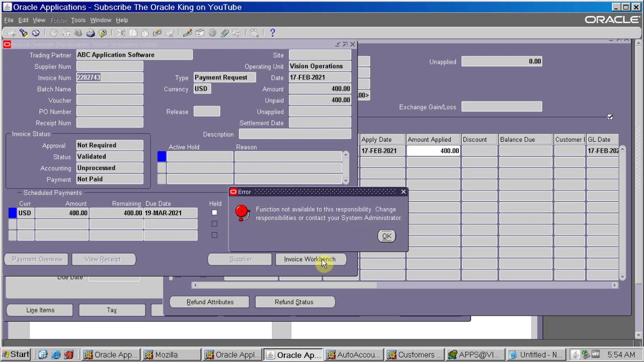Open the View menu
This screenshot has width=644, height=362.
pos(39,20)
